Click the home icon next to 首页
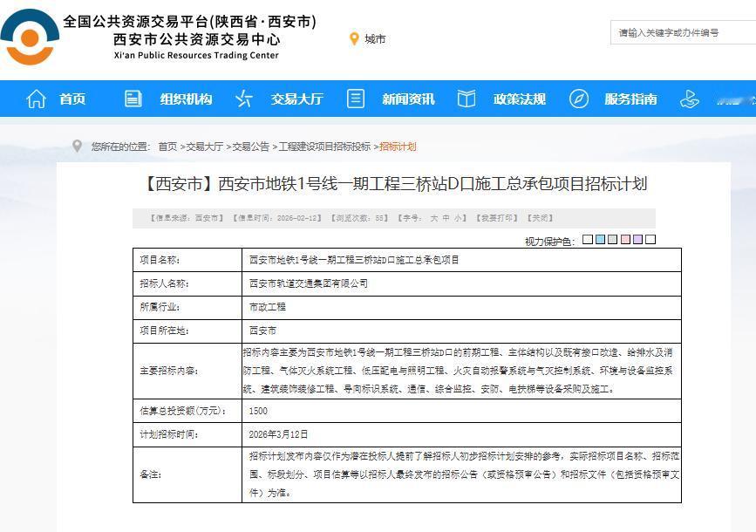This screenshot has width=756, height=532. click(36, 99)
